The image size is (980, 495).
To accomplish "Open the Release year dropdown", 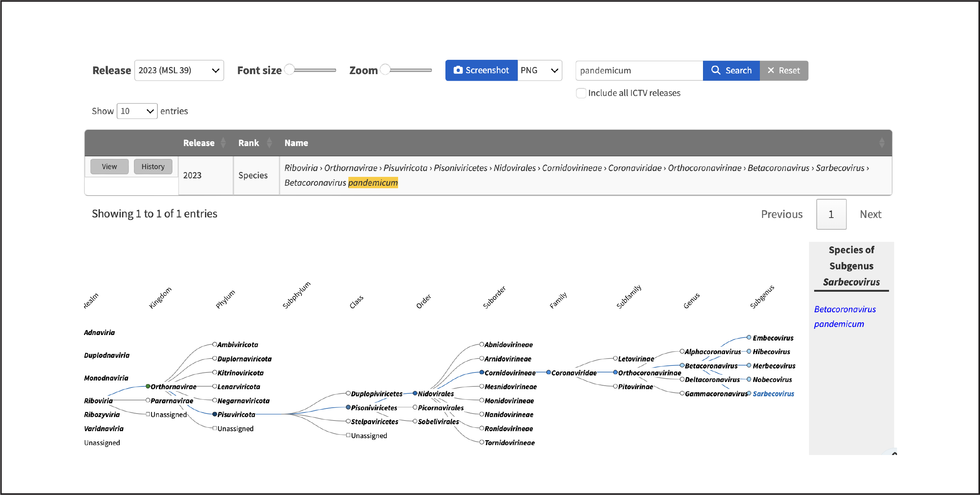I will click(179, 70).
